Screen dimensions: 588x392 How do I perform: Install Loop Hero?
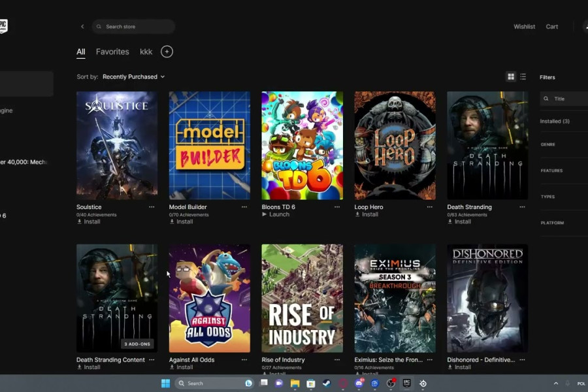[x=367, y=214]
